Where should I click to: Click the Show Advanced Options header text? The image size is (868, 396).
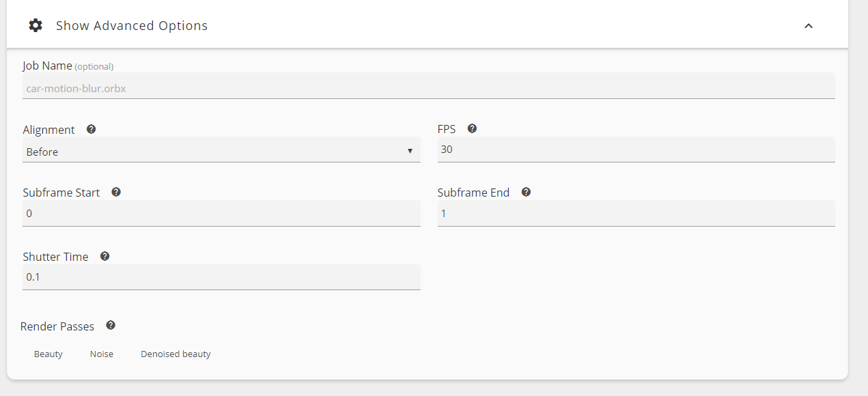(132, 26)
